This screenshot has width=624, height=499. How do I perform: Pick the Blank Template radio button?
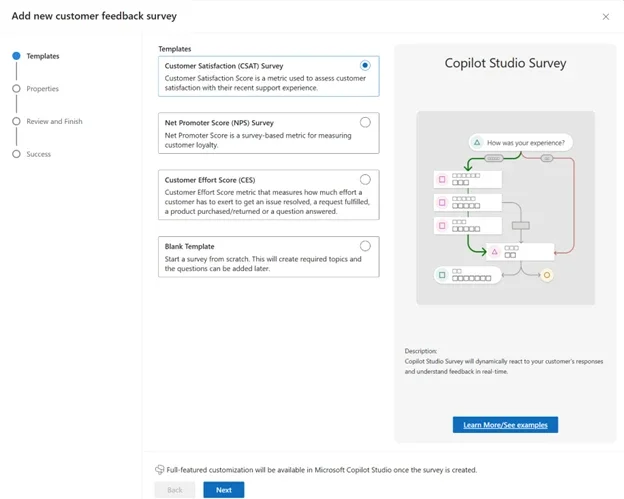(x=365, y=245)
